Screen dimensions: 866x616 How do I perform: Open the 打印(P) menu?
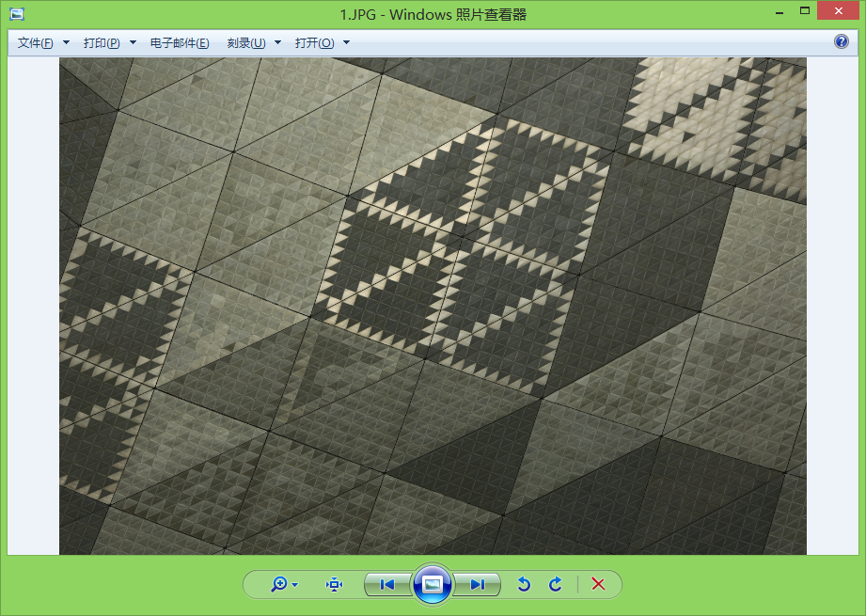pos(102,43)
